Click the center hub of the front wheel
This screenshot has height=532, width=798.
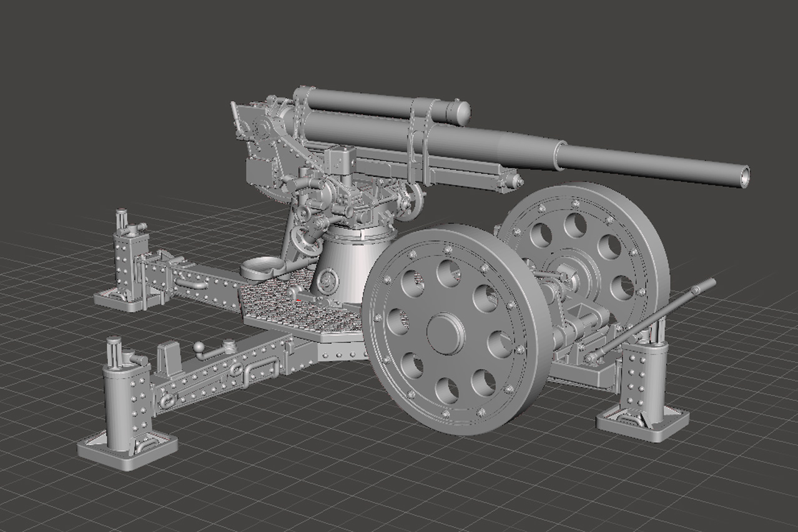(446, 333)
